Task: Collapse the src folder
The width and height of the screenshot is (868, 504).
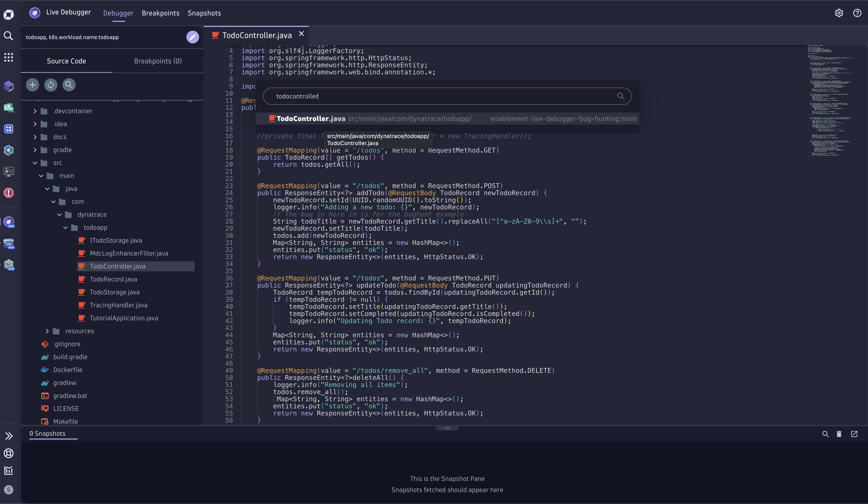Action: point(35,163)
